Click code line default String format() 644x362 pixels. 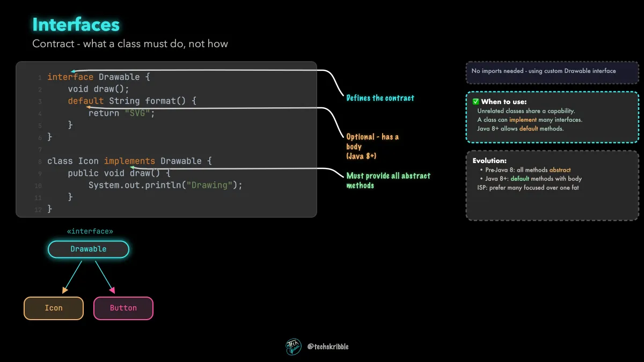pyautogui.click(x=132, y=101)
